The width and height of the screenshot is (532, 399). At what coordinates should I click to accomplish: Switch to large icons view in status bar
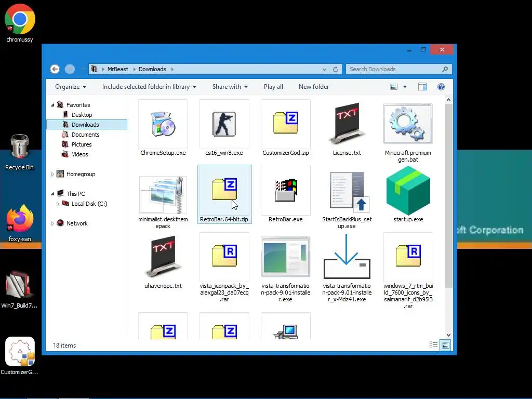click(445, 345)
